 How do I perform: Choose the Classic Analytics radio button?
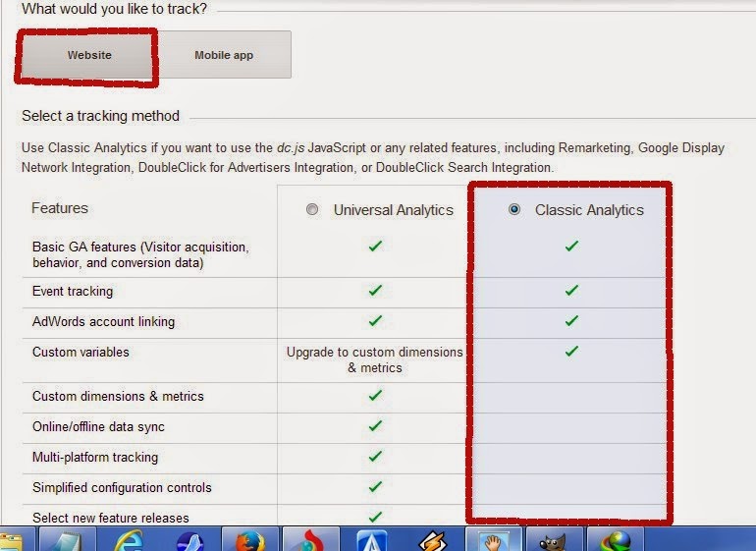tap(513, 209)
